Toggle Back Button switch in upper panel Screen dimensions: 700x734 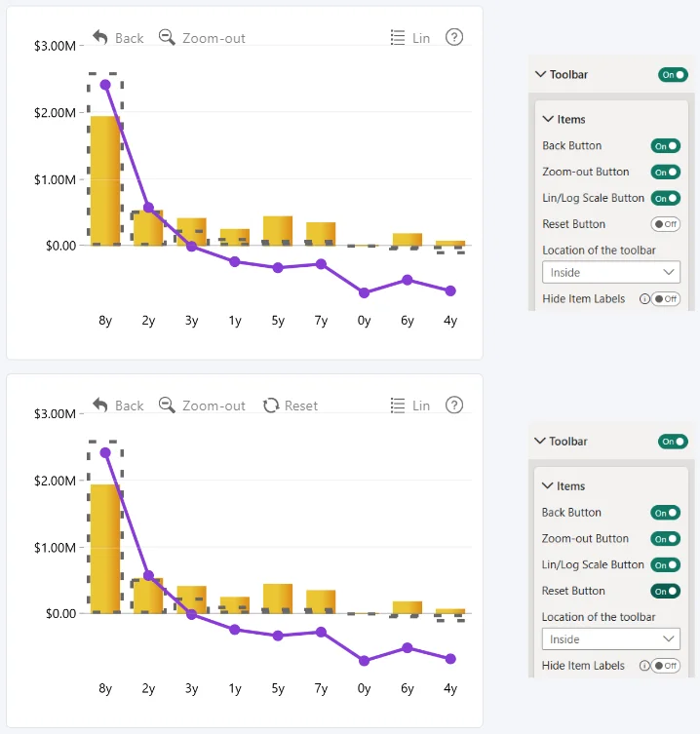(x=665, y=146)
